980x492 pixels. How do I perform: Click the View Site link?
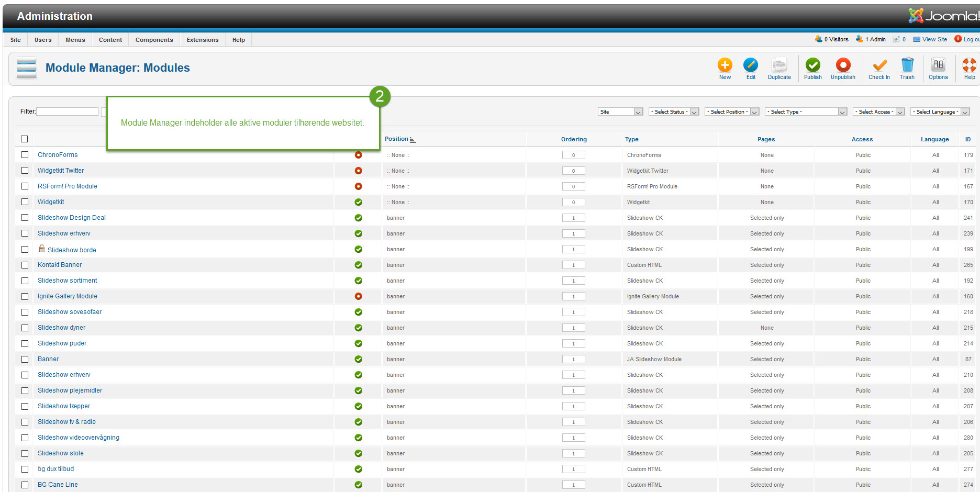(934, 39)
